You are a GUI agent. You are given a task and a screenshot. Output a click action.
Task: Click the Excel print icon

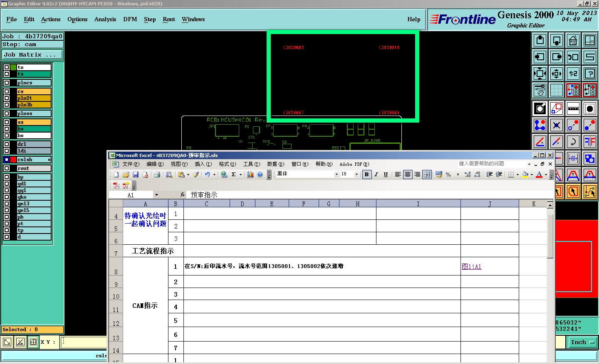click(157, 175)
